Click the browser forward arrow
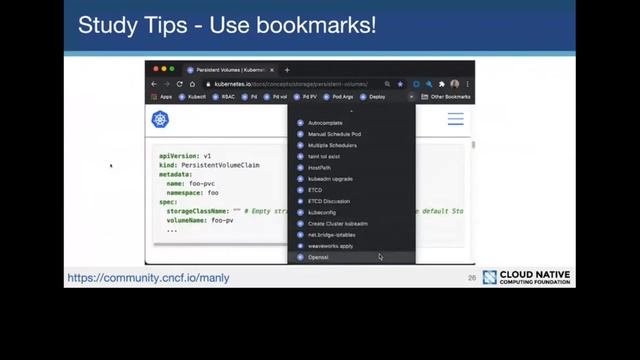Viewport: 640px width, 360px height. coord(167,84)
